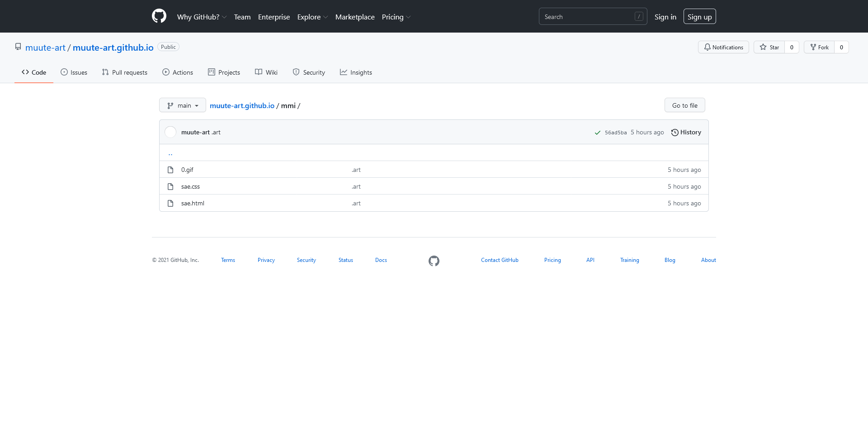Open commit hash 56ad5ba
This screenshot has width=868, height=432.
tap(616, 133)
